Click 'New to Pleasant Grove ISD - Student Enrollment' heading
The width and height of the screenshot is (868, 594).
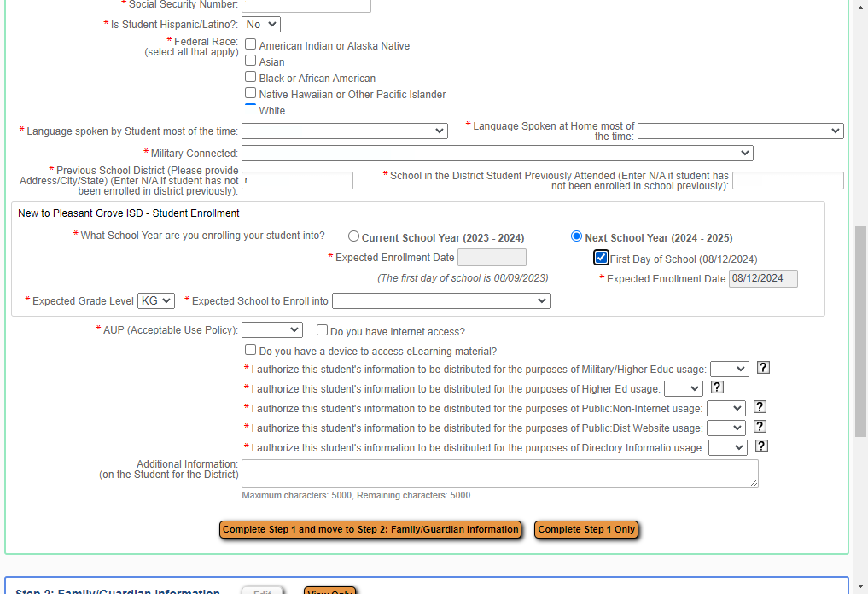point(128,213)
